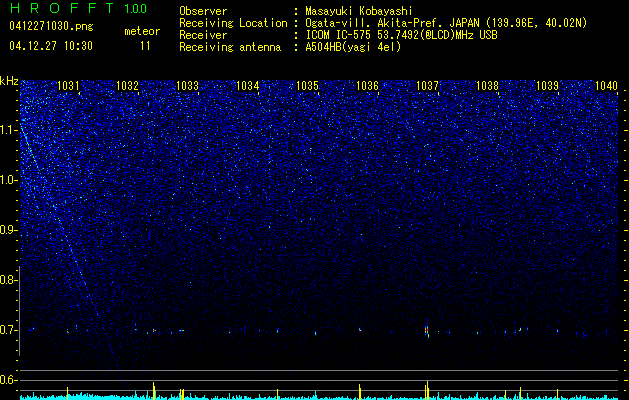
Task: Click the timestamp 04.12.27 10:30
Action: [x=51, y=46]
